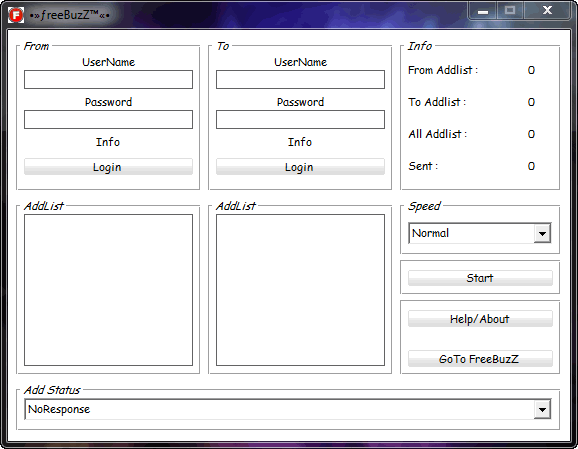Click the From UserName field
This screenshot has height=449, width=578.
pyautogui.click(x=108, y=80)
